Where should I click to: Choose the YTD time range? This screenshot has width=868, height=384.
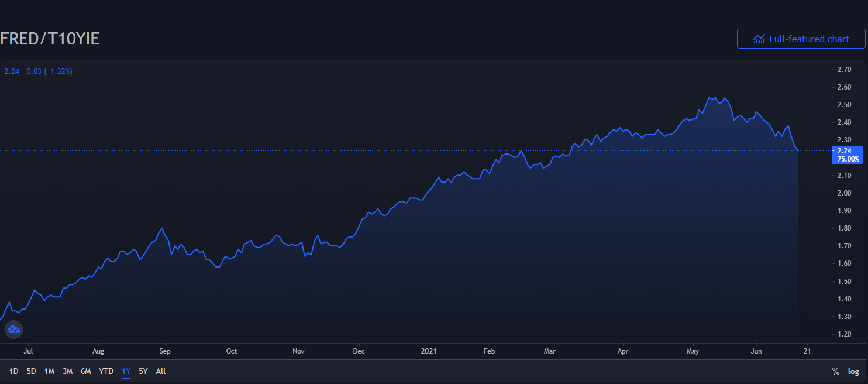tap(106, 371)
